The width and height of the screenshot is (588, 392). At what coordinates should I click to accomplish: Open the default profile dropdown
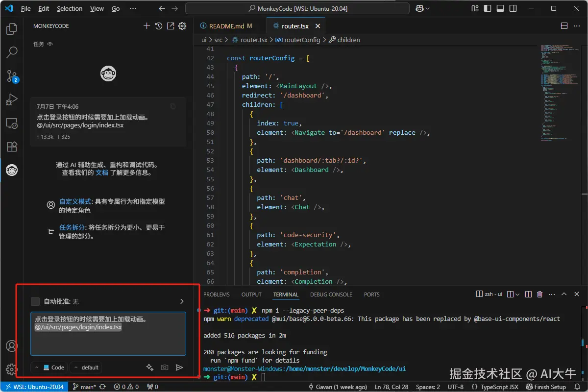85,367
